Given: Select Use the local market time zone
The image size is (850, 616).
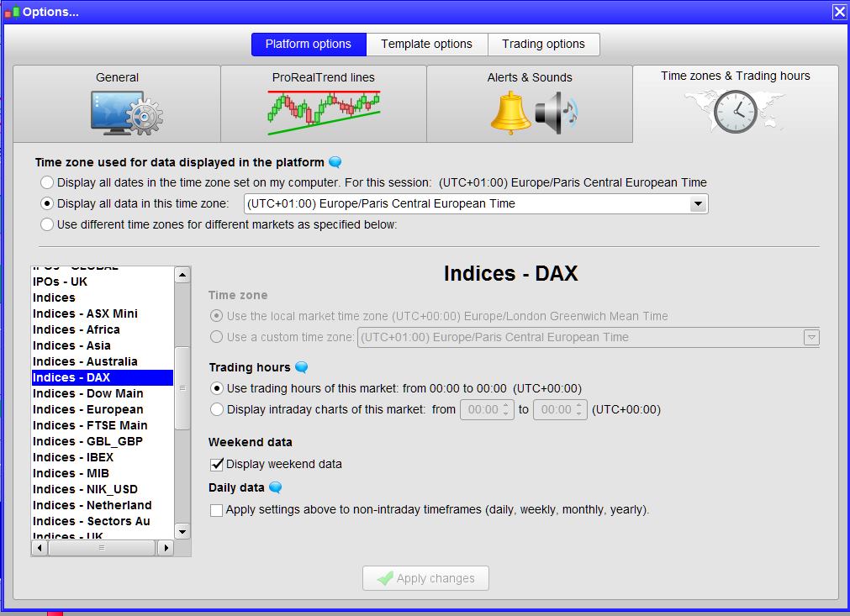Looking at the screenshot, I should tap(216, 316).
